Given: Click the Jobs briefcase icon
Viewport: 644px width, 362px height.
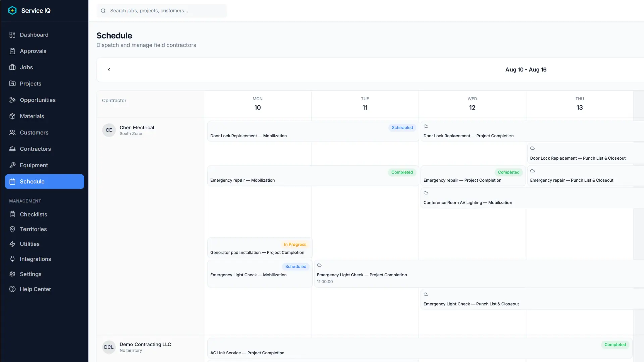Looking at the screenshot, I should tap(12, 67).
